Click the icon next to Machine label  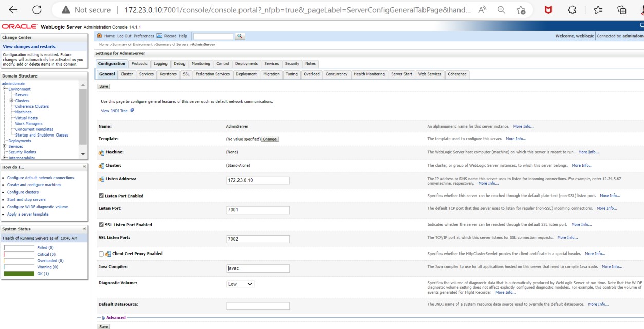tap(101, 152)
